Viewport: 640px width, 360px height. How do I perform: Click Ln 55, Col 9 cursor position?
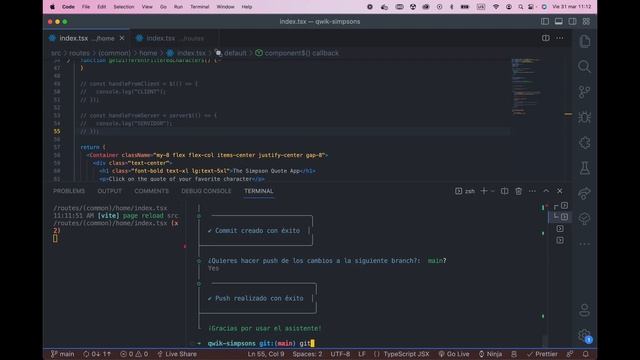click(266, 354)
